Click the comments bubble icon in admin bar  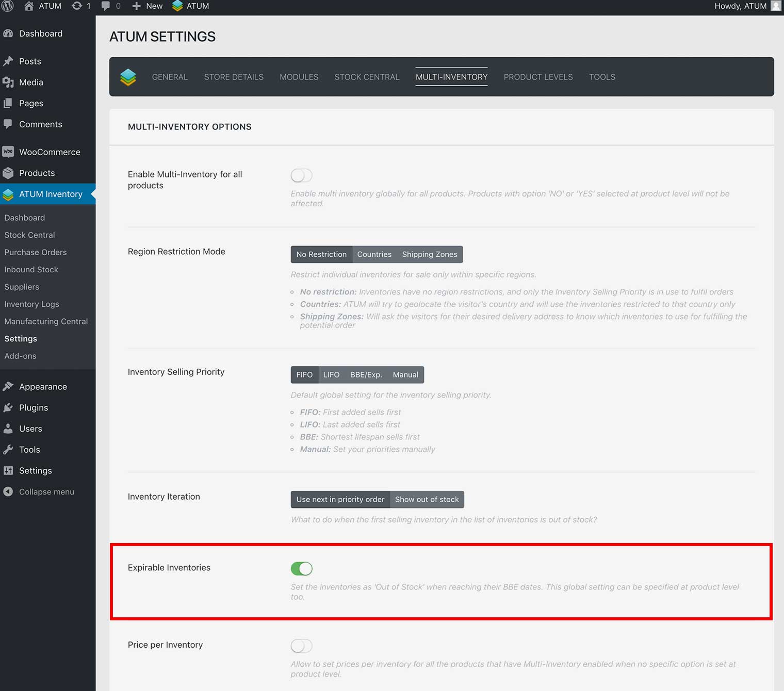click(x=106, y=6)
